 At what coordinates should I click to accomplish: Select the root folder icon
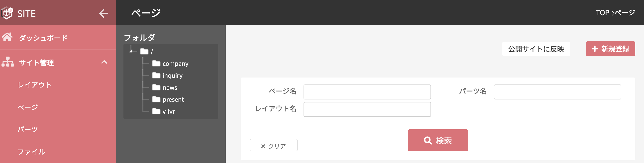point(144,52)
